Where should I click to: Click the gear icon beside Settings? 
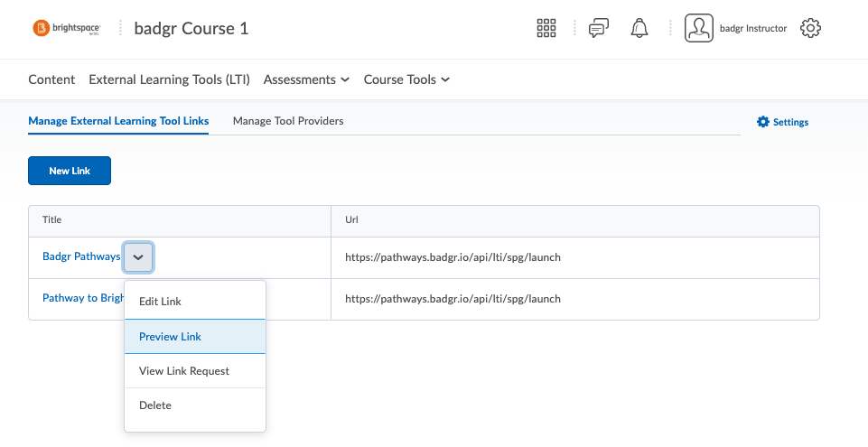763,122
